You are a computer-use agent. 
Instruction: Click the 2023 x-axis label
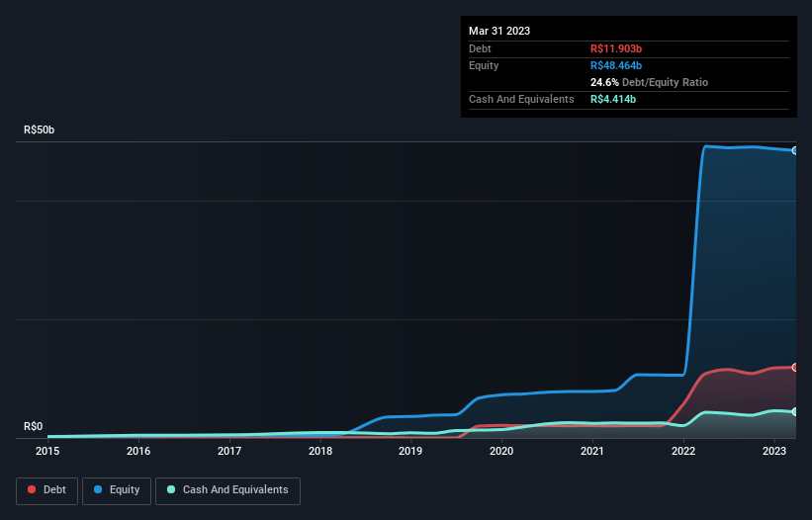[x=774, y=451]
